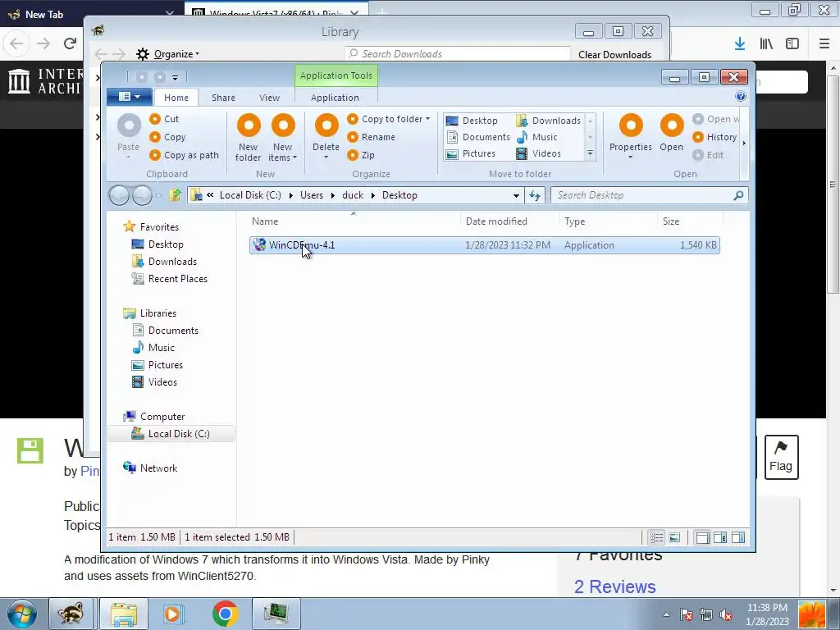Click Copy as path in ribbon
840x630 pixels.
pos(184,155)
